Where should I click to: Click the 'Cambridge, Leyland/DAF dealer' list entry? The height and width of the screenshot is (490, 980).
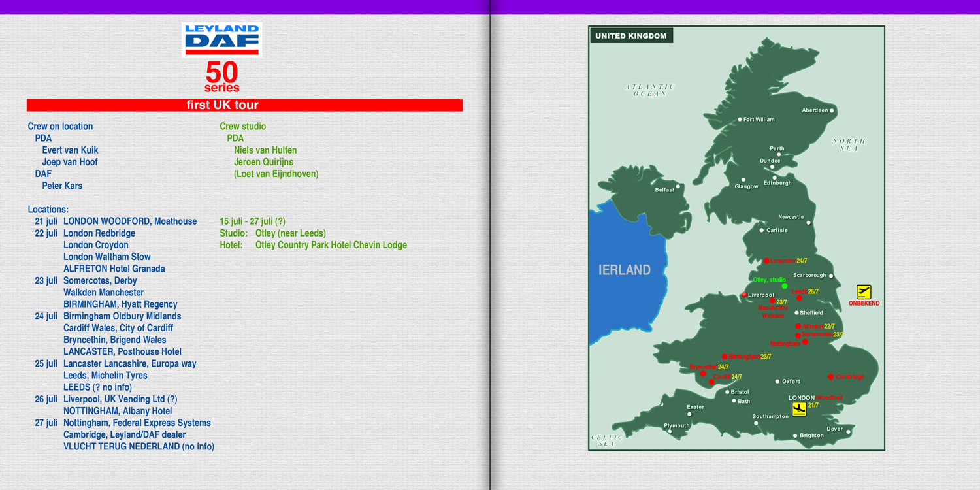pyautogui.click(x=124, y=434)
